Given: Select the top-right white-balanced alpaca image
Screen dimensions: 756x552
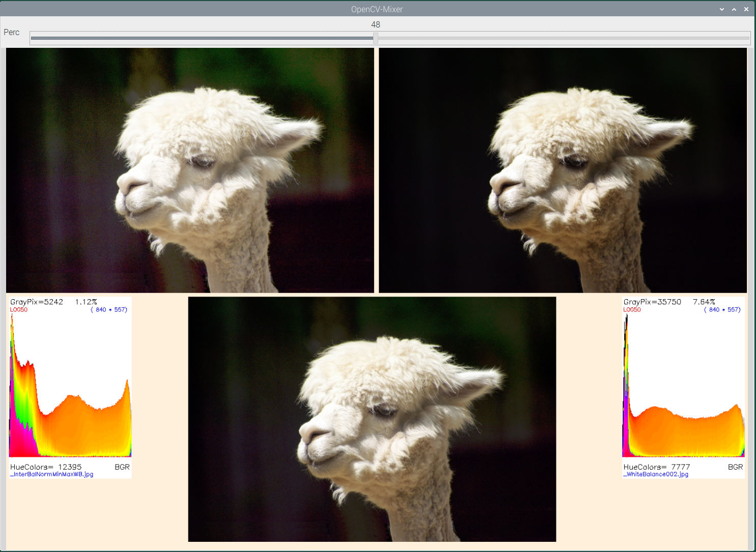Looking at the screenshot, I should pyautogui.click(x=563, y=170).
